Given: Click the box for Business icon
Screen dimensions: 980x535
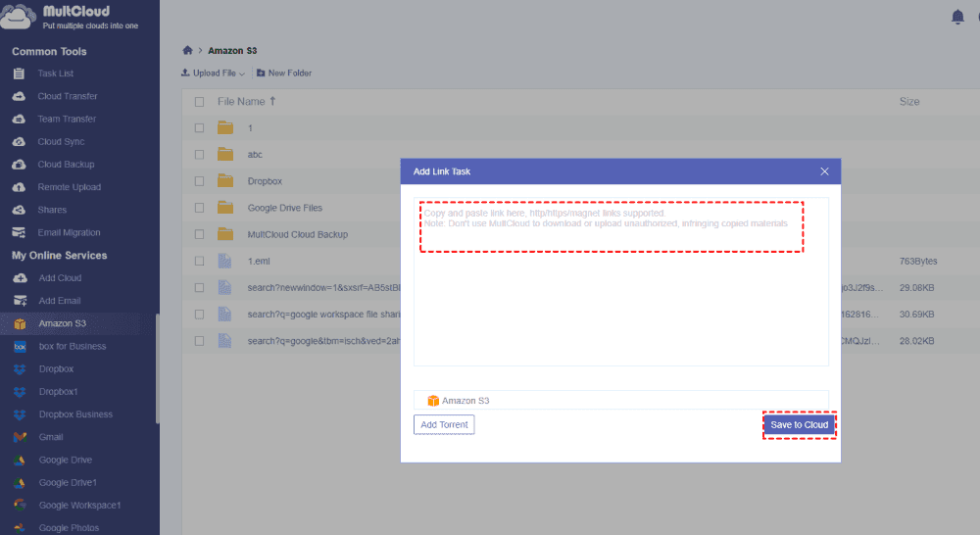Looking at the screenshot, I should coord(20,346).
